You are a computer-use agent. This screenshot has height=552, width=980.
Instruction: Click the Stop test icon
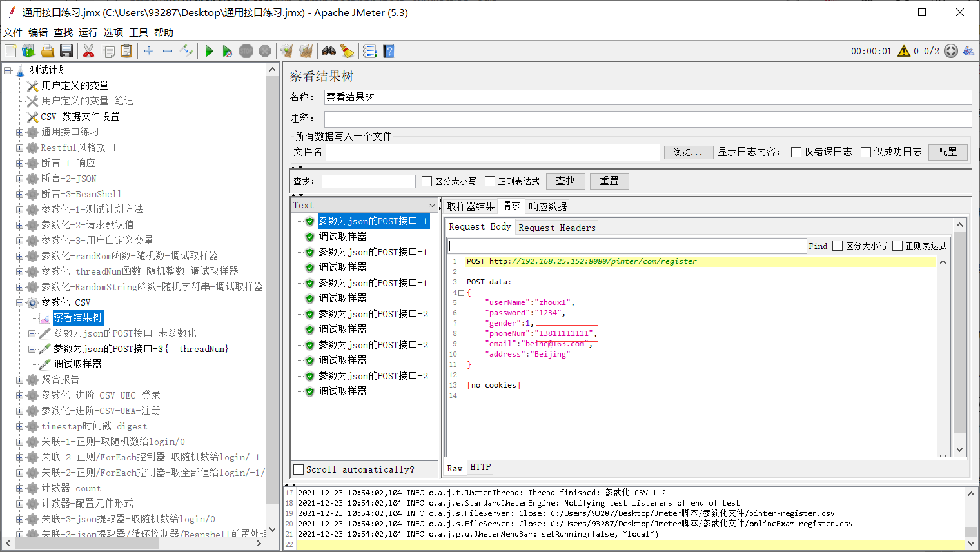[x=246, y=51]
